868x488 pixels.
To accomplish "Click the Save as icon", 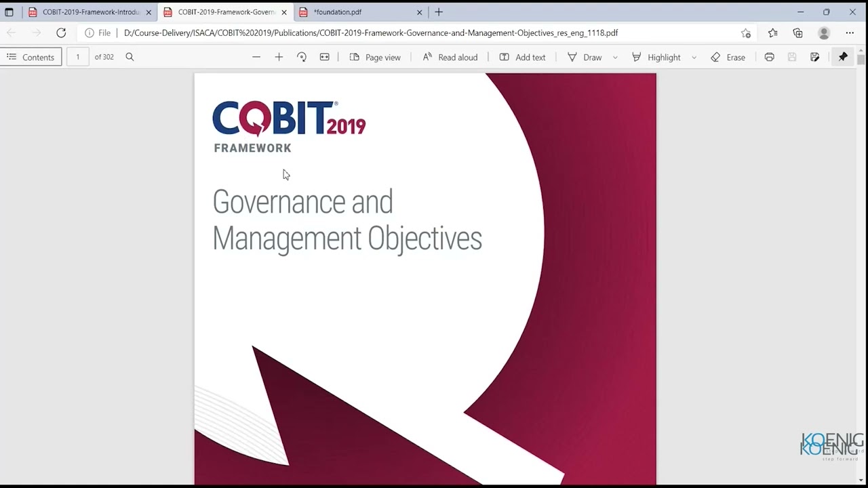I will click(x=814, y=57).
